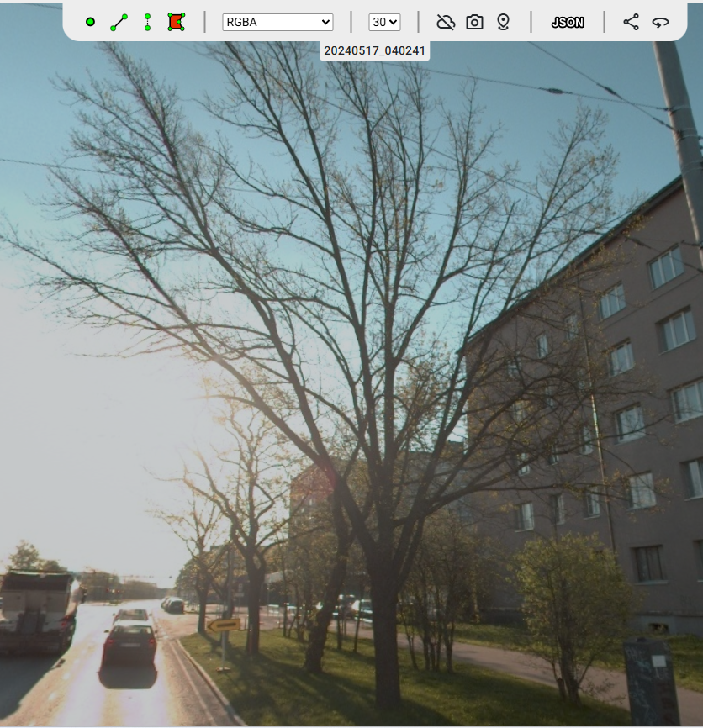Click the 20240517_040241 timestamp label
Image resolution: width=703 pixels, height=728 pixels.
click(x=375, y=51)
